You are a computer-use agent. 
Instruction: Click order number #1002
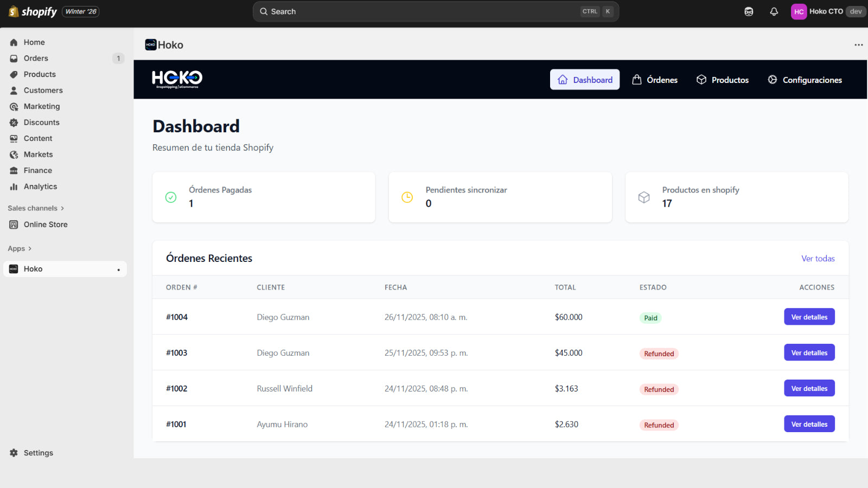[x=177, y=389]
